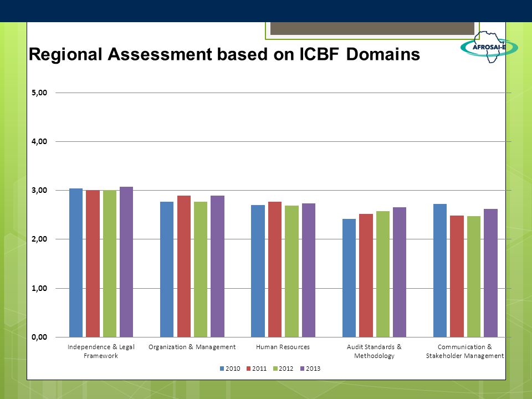Screen dimensions: 532x399
Task: Select the blue 2010 bar for Audit Standards & Methodology
Action: coord(349,278)
